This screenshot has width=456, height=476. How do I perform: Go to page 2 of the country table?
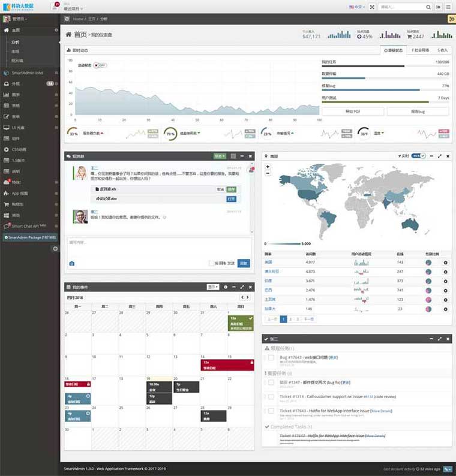point(291,319)
